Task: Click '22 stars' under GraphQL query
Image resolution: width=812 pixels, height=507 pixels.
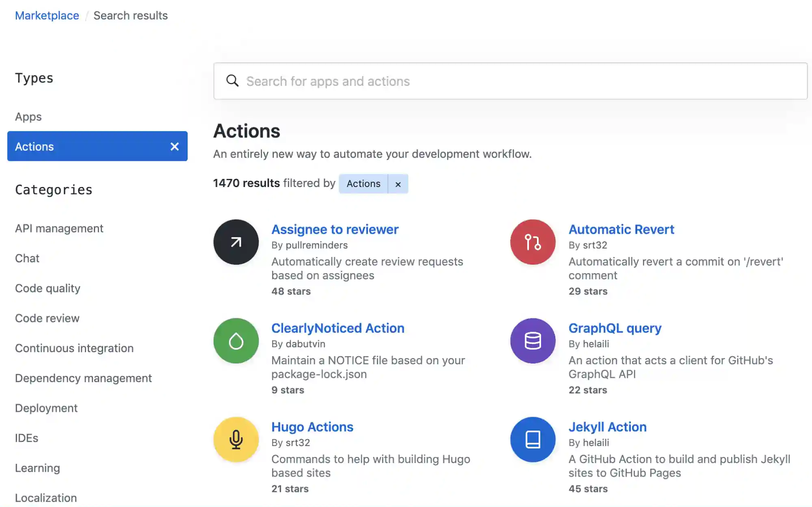Action: [588, 390]
